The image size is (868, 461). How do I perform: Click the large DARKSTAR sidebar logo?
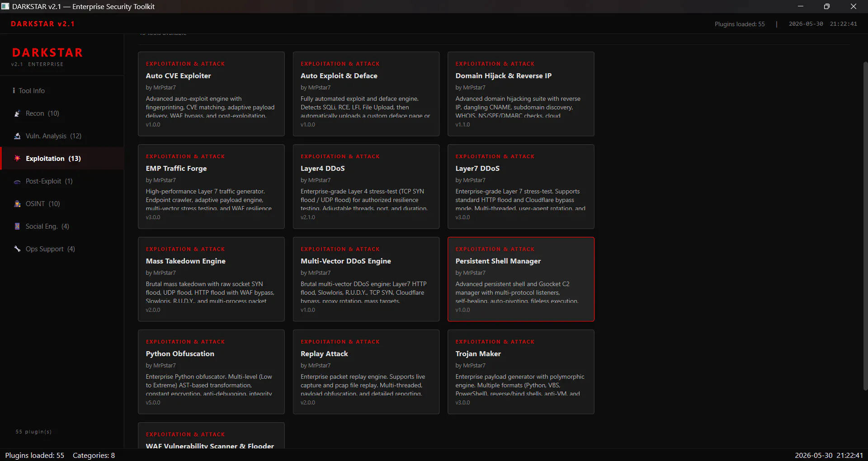tap(47, 53)
